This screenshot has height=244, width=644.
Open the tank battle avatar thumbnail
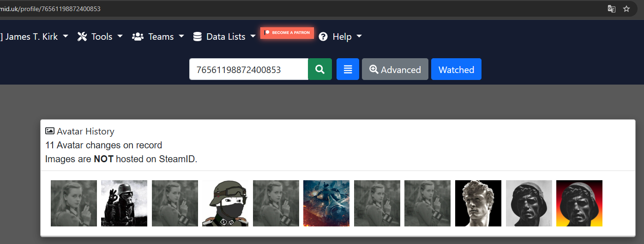point(326,203)
